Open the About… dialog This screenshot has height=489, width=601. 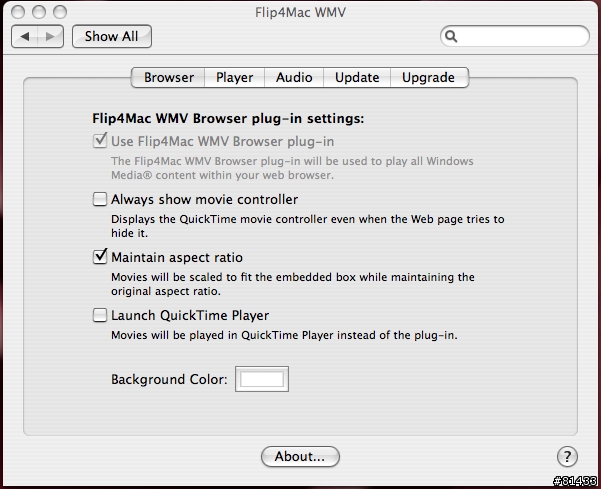click(x=300, y=456)
